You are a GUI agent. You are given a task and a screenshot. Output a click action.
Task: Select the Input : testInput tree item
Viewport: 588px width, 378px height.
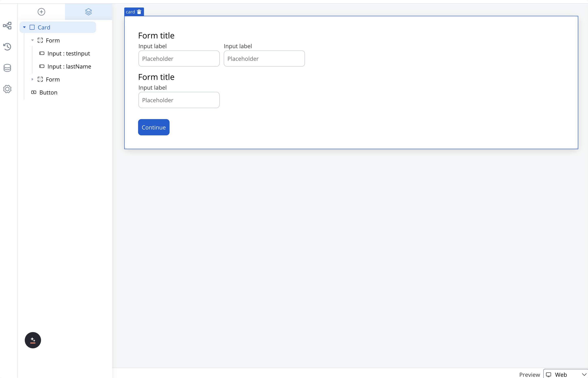68,53
